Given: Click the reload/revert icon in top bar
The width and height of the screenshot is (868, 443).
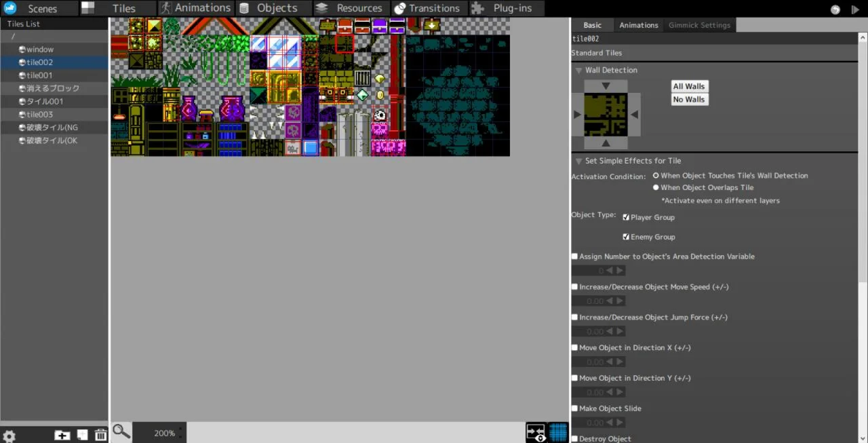Looking at the screenshot, I should (835, 9).
